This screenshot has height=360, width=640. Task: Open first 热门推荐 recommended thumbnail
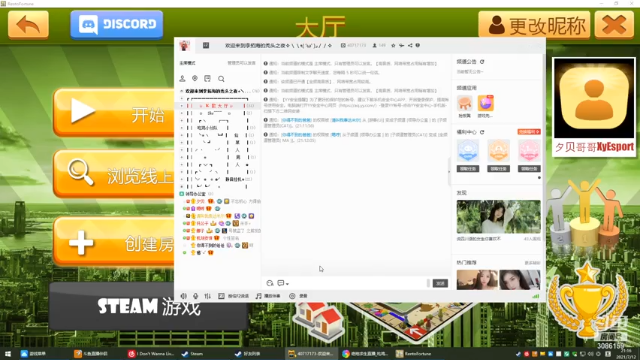[477, 280]
